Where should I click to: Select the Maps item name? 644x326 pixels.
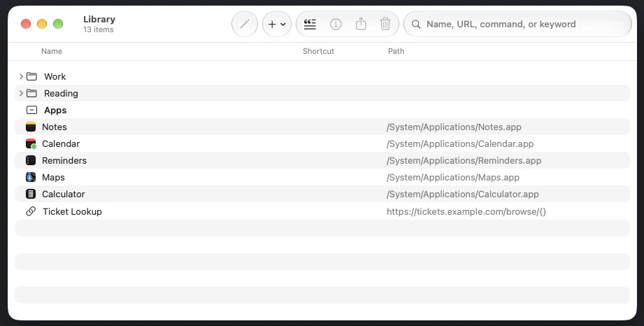tap(53, 177)
